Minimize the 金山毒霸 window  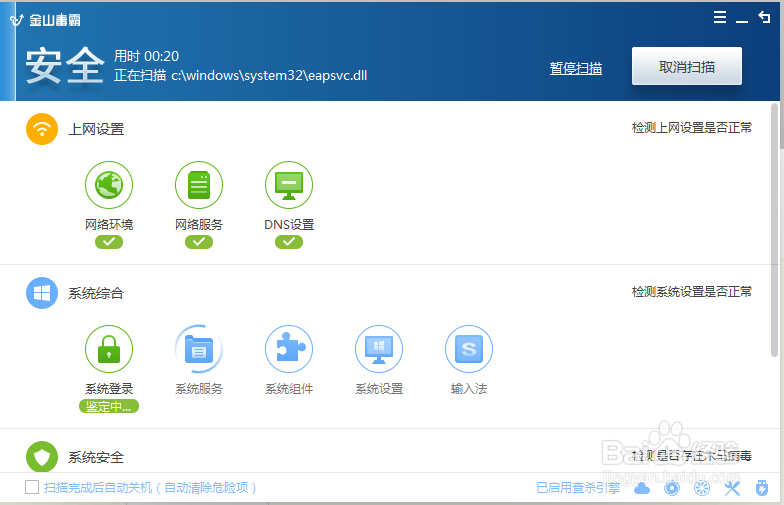[x=742, y=21]
